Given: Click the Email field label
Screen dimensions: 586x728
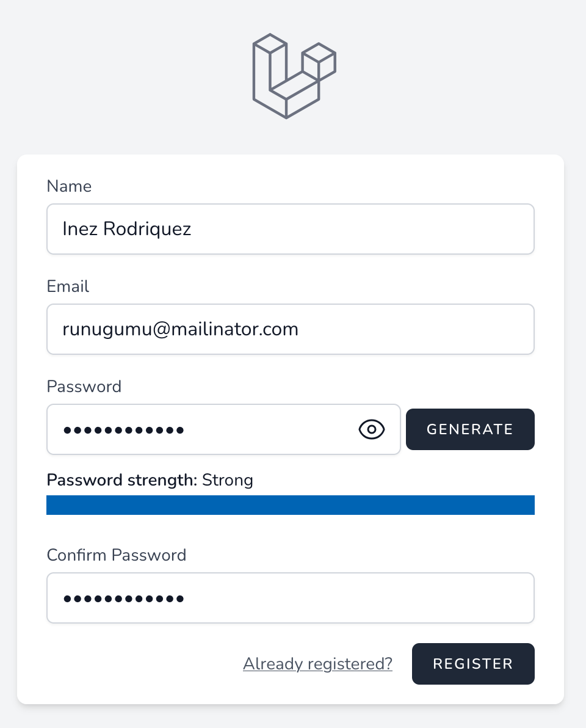Looking at the screenshot, I should pyautogui.click(x=68, y=286).
